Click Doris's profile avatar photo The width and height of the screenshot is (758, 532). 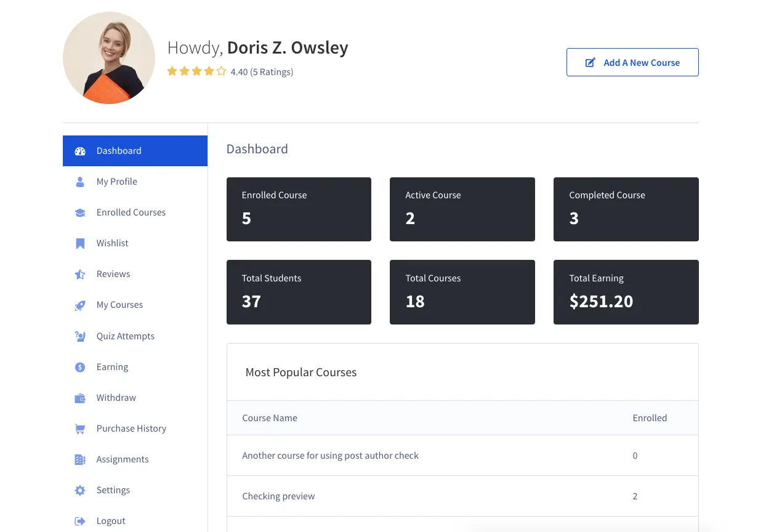click(109, 58)
